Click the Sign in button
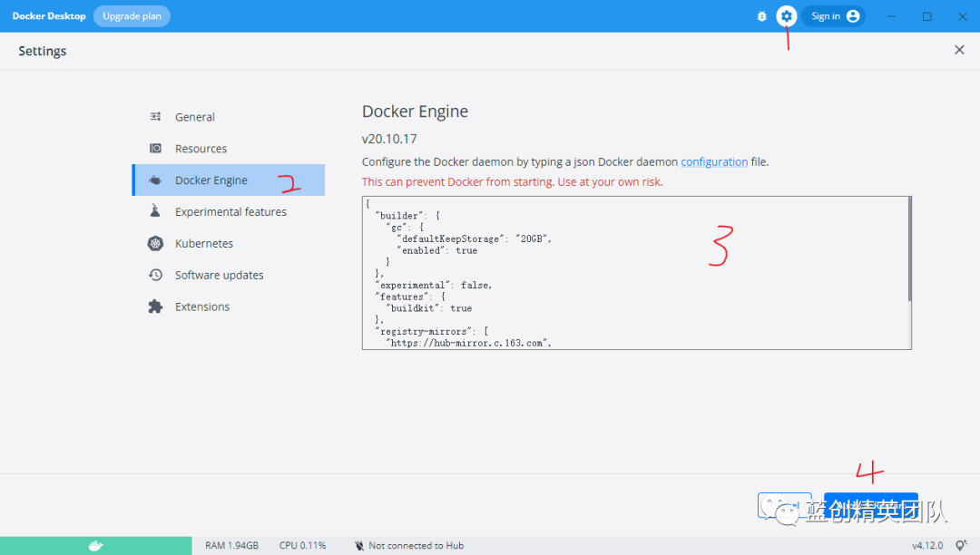 pos(833,16)
